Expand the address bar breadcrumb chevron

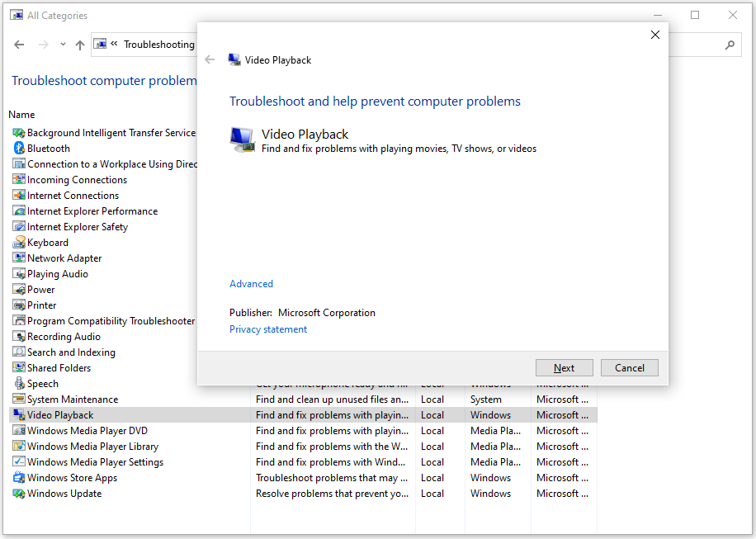[x=114, y=45]
